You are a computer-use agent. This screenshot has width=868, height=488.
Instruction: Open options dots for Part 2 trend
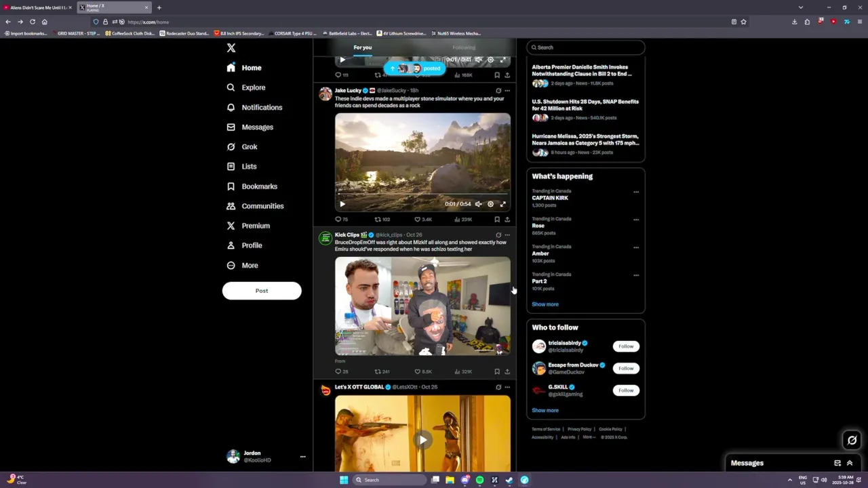click(636, 275)
